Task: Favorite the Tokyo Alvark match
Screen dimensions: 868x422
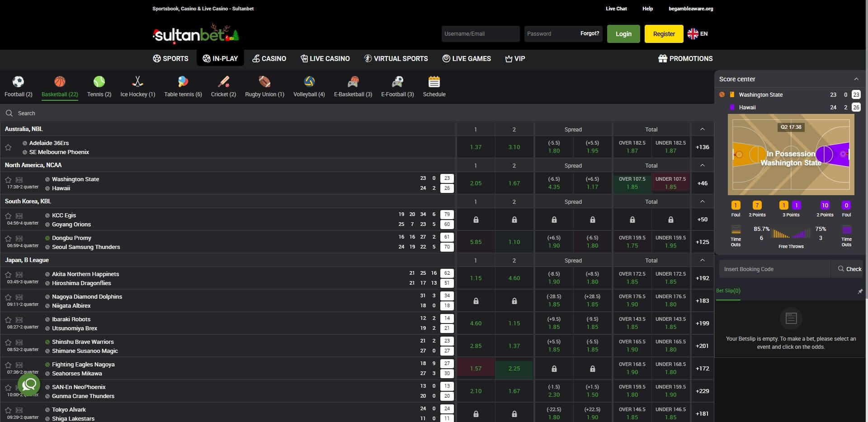Action: tap(8, 410)
